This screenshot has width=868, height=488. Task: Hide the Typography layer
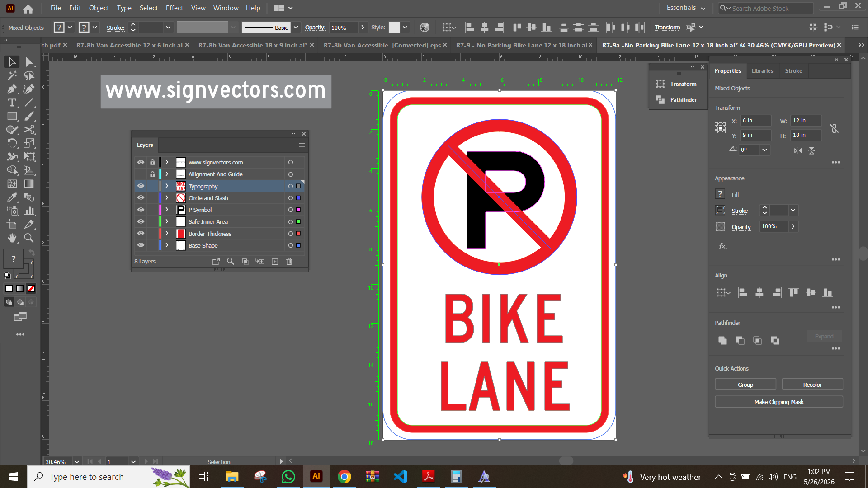click(141, 186)
